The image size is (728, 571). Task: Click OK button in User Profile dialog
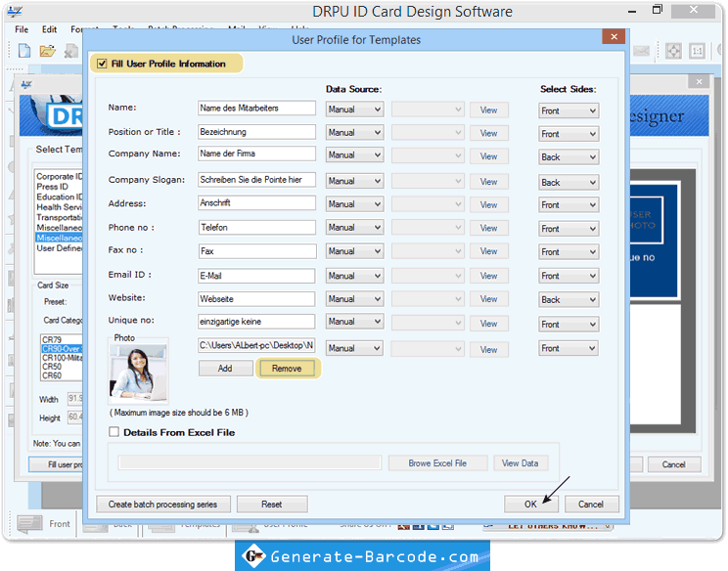[530, 505]
